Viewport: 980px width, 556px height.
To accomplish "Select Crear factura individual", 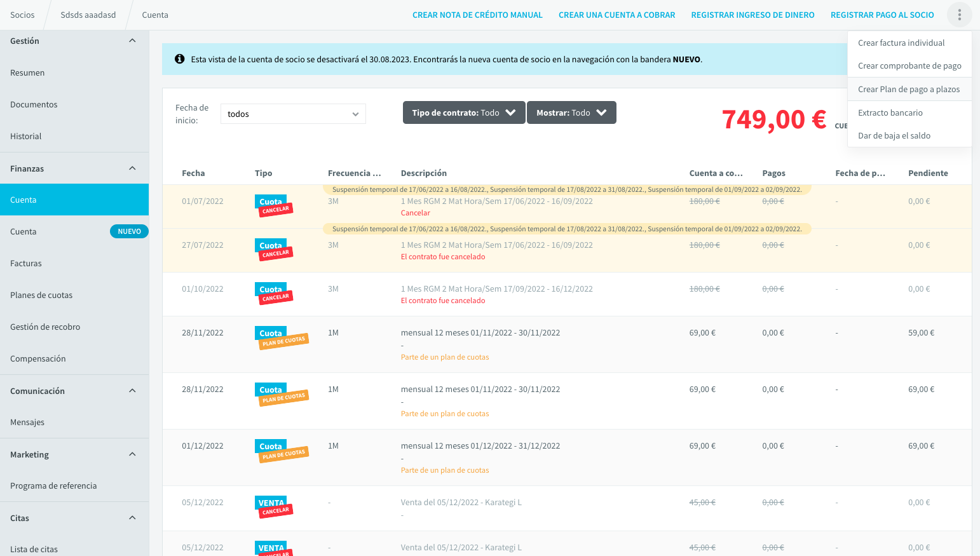I will (909, 43).
